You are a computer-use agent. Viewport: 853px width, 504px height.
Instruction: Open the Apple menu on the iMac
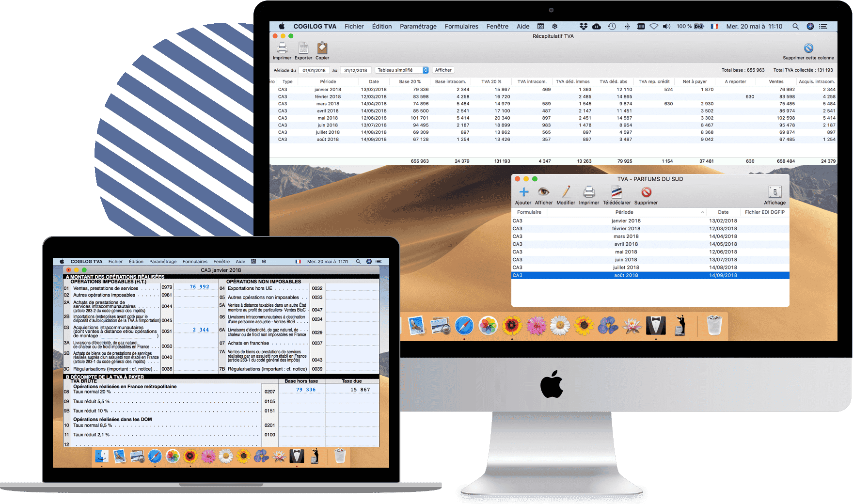coord(282,26)
